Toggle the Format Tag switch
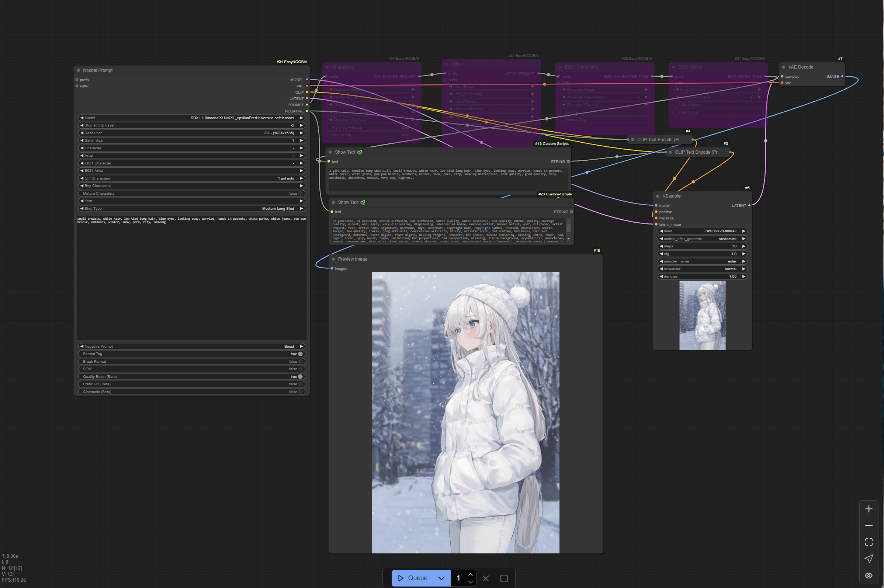The image size is (884, 588). [x=300, y=354]
